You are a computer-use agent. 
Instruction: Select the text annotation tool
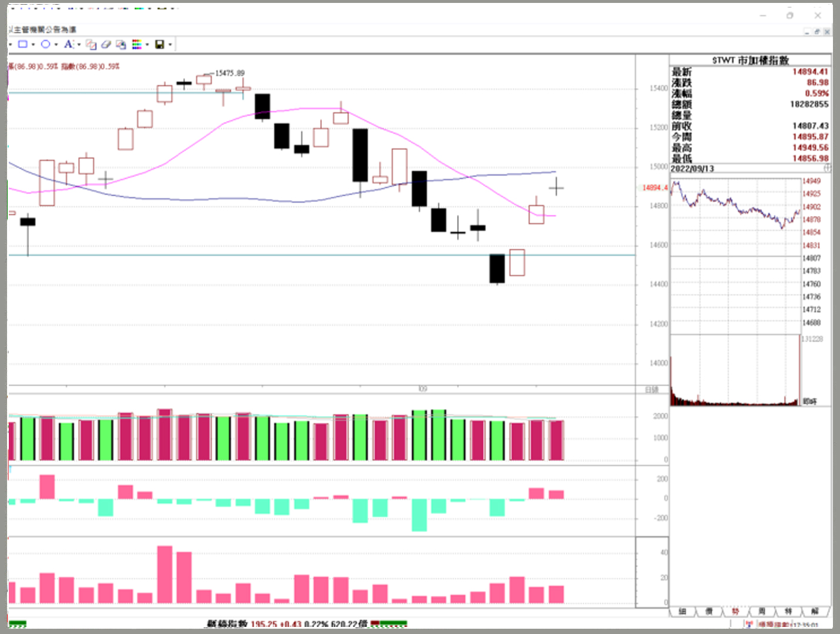pos(69,44)
